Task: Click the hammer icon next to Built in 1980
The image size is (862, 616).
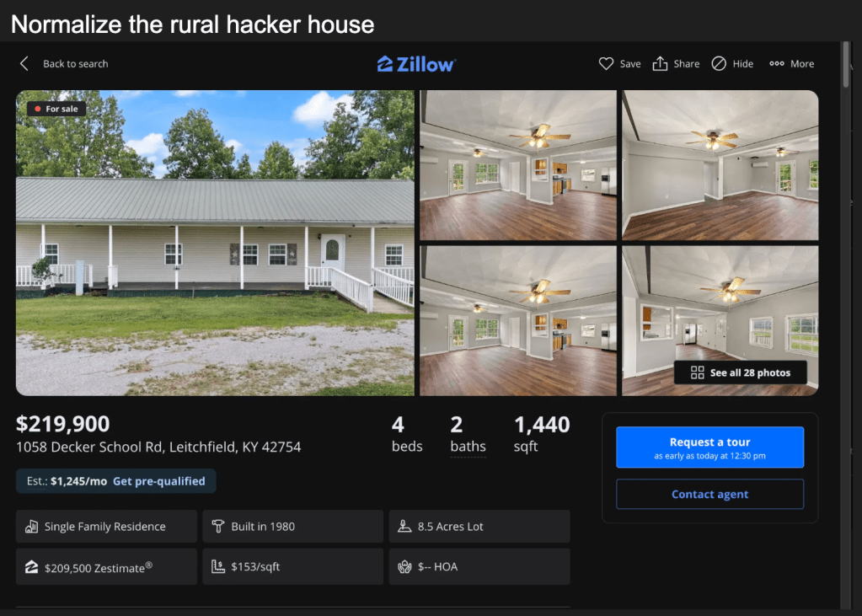Action: [x=217, y=527]
